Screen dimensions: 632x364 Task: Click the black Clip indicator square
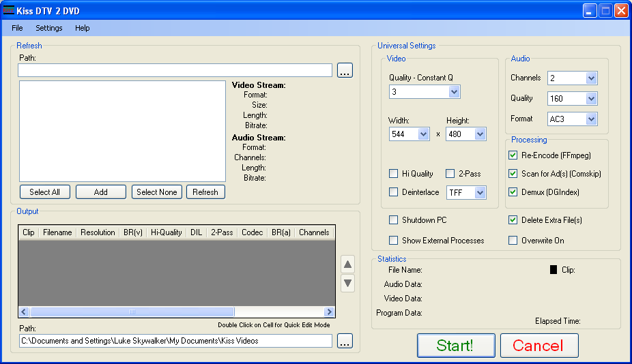[554, 269]
